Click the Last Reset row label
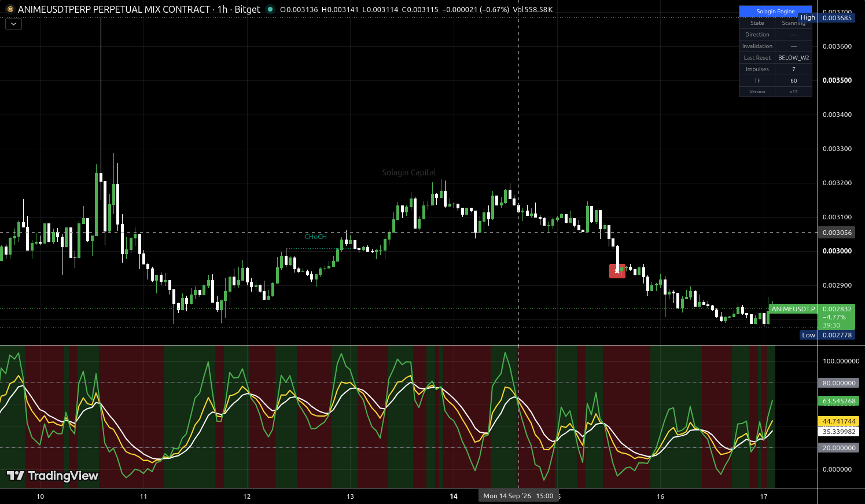 pyautogui.click(x=757, y=58)
